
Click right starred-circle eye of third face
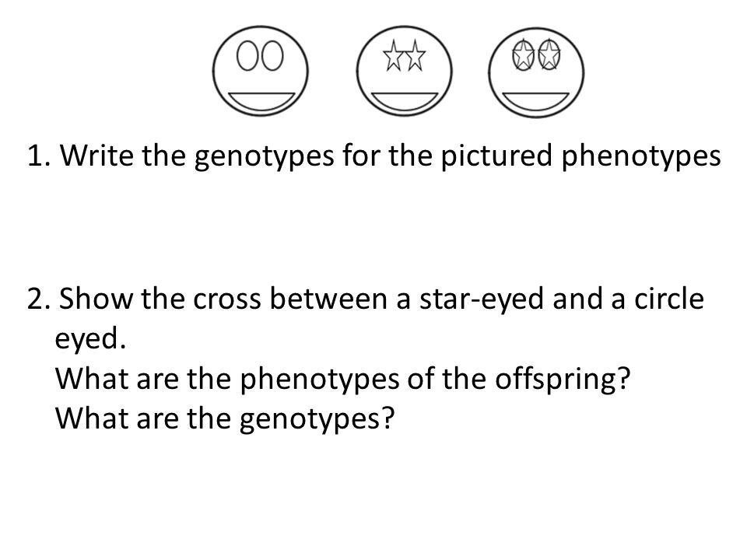pyautogui.click(x=549, y=55)
